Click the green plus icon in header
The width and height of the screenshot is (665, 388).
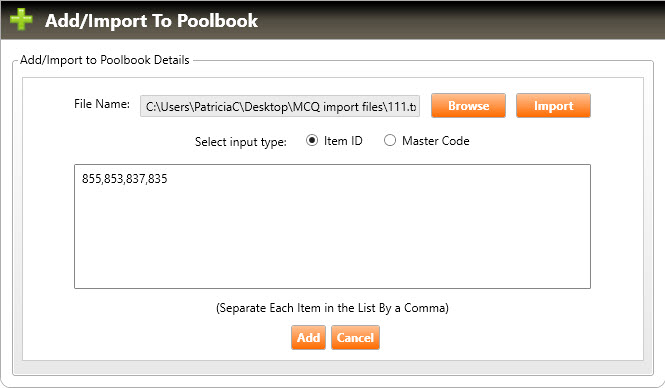coord(21,20)
